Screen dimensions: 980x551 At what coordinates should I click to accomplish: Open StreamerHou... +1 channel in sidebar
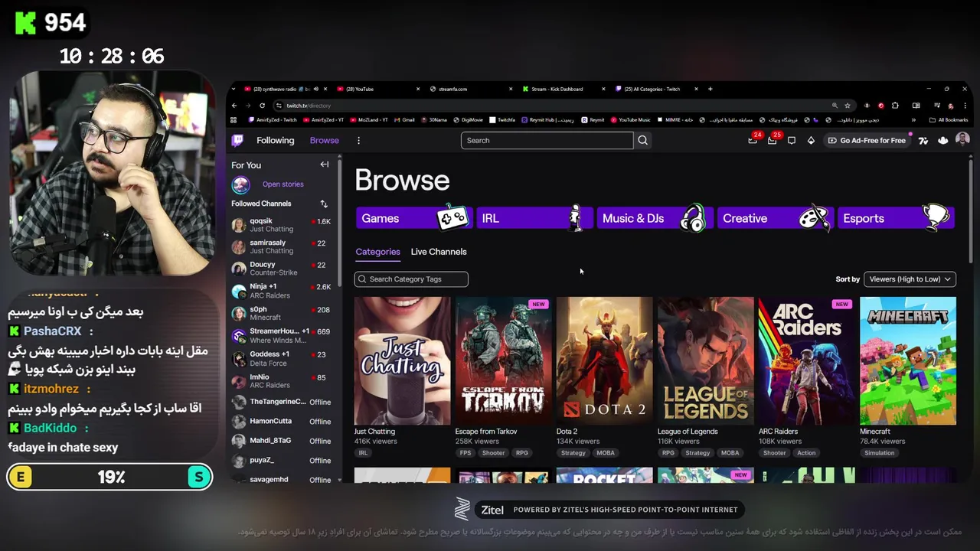coord(282,335)
